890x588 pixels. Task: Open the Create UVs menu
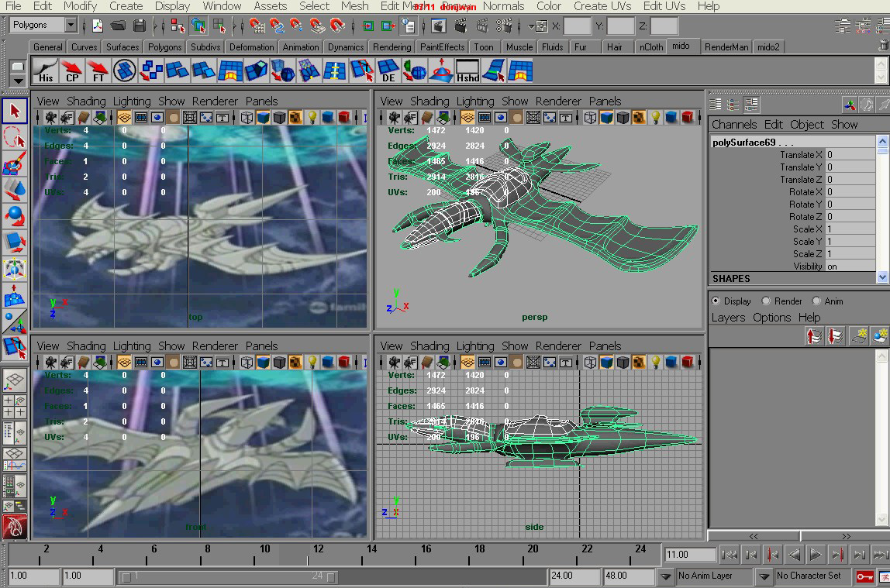pos(602,6)
